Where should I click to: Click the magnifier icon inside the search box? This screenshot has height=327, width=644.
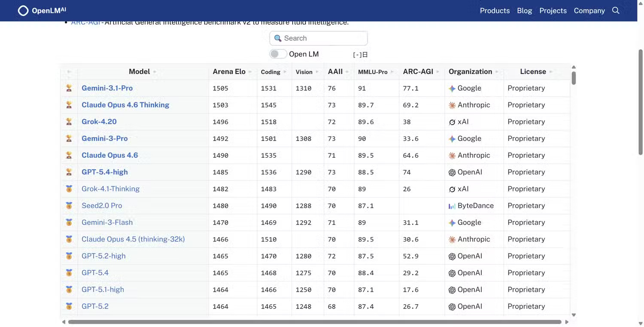tap(278, 38)
